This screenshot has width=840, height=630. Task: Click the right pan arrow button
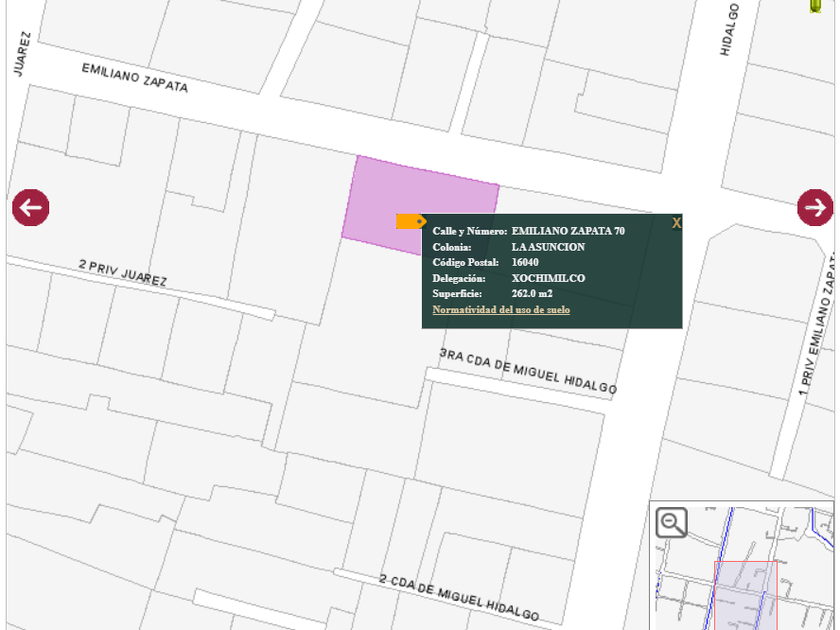click(815, 208)
